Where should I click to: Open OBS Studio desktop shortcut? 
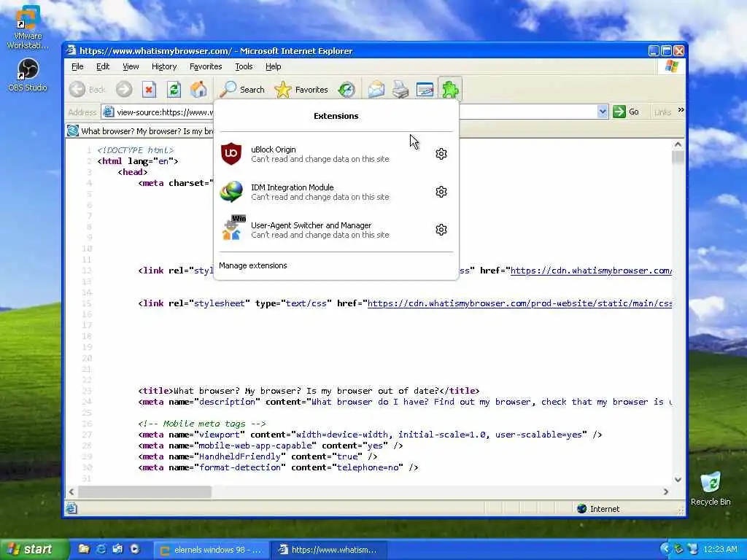[x=28, y=75]
